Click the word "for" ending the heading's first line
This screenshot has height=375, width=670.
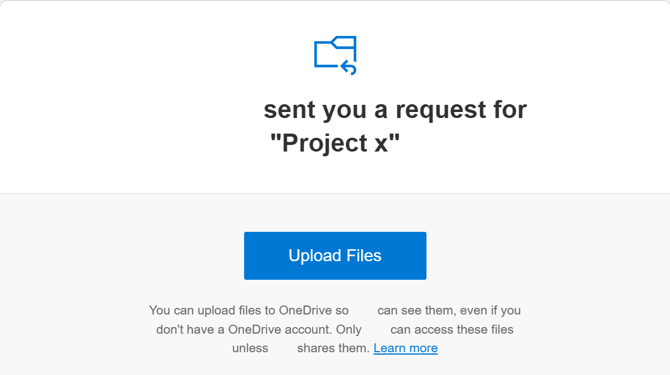pos(510,110)
